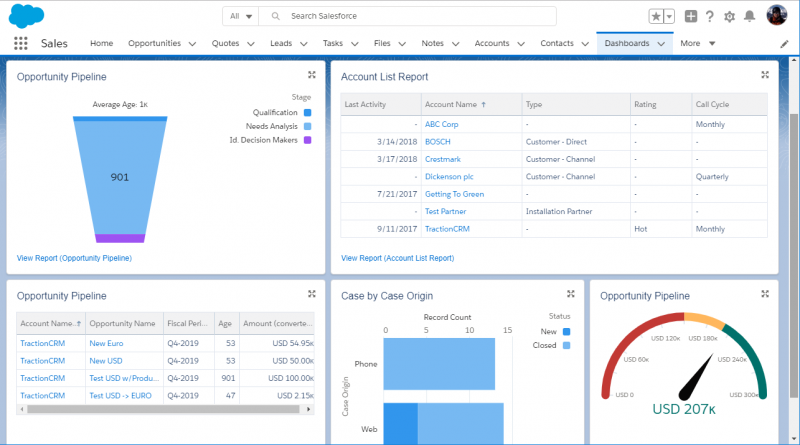
Task: Open the Crestmark account link
Action: point(442,159)
